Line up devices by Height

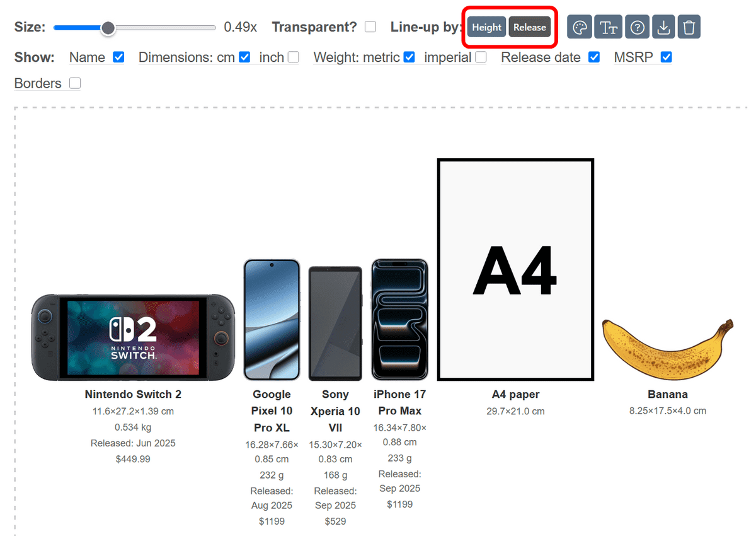point(487,27)
